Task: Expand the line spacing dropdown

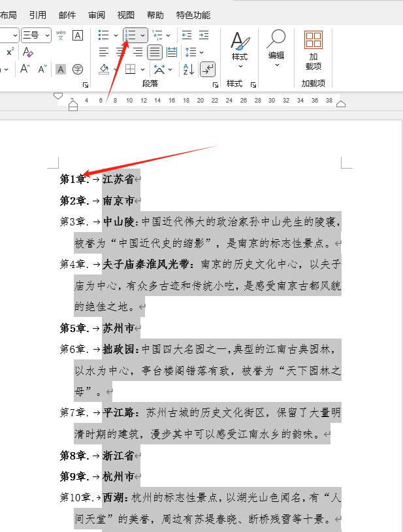Action: 201,52
